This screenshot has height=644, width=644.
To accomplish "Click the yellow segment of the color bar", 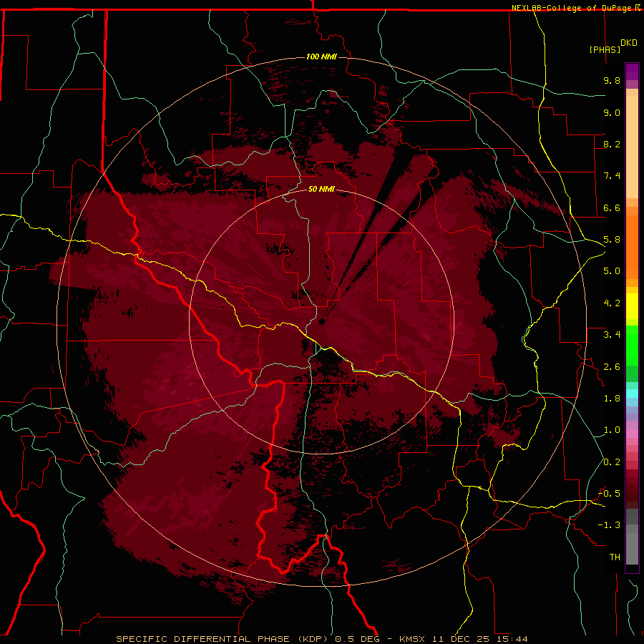I will pyautogui.click(x=632, y=306).
